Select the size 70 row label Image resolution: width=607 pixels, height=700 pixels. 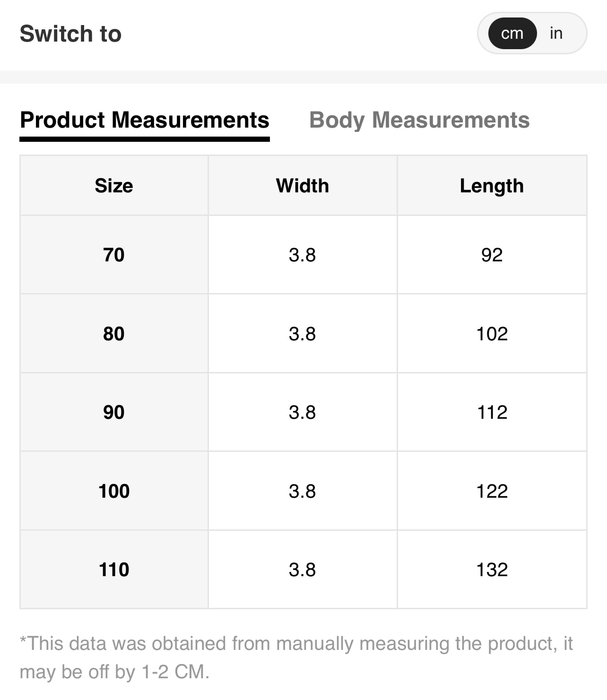pos(114,255)
